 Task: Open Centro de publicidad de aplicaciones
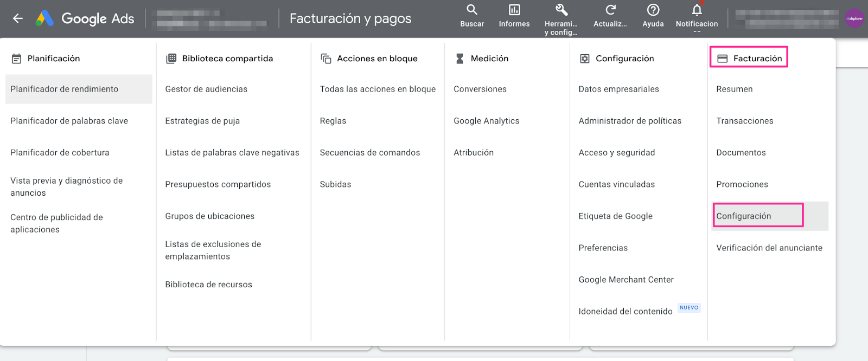coord(56,223)
